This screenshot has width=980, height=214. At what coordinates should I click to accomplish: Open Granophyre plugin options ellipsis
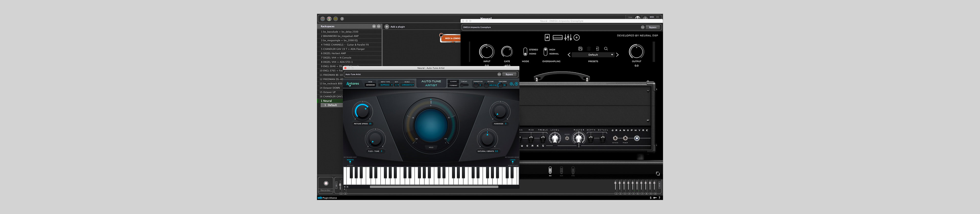pyautogui.click(x=643, y=27)
